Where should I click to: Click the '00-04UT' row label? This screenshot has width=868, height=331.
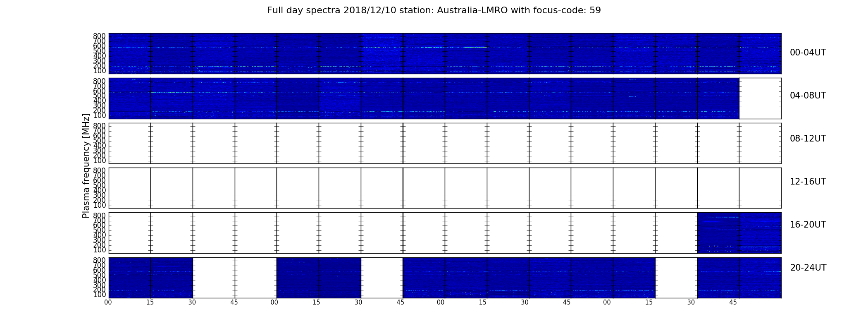pos(808,53)
